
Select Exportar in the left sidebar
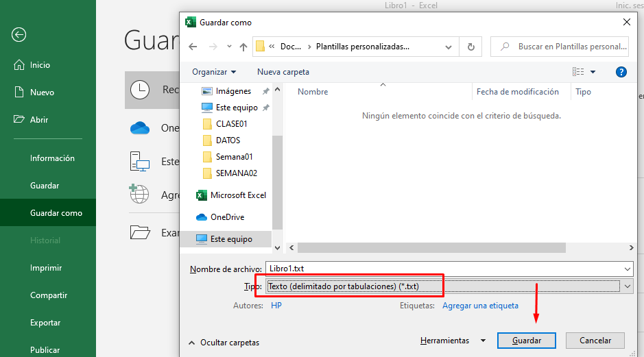[x=45, y=323]
